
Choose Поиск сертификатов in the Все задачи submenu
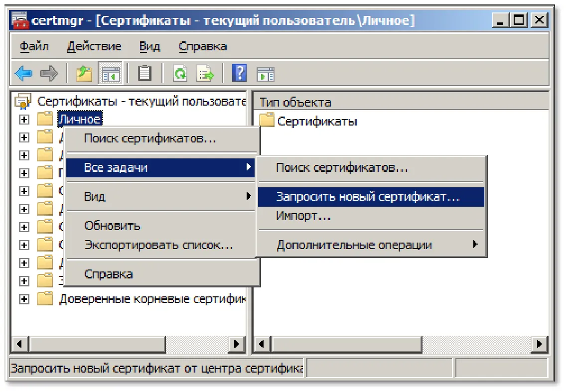point(371,167)
